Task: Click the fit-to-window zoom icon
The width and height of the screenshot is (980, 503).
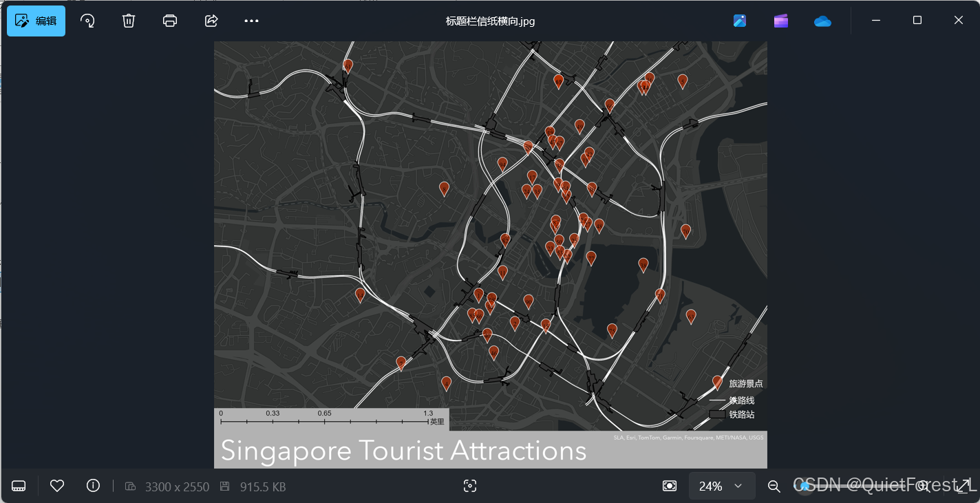Action: pyautogui.click(x=670, y=486)
